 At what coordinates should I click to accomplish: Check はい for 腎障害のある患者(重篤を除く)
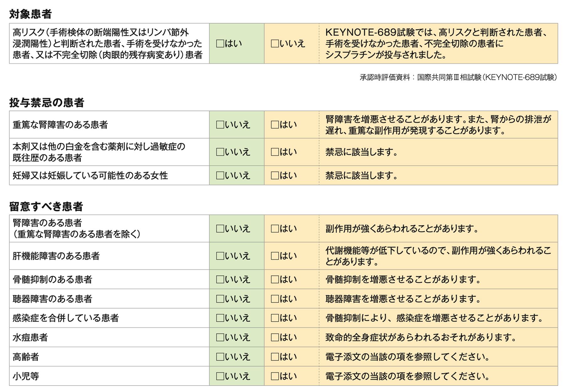coord(275,229)
